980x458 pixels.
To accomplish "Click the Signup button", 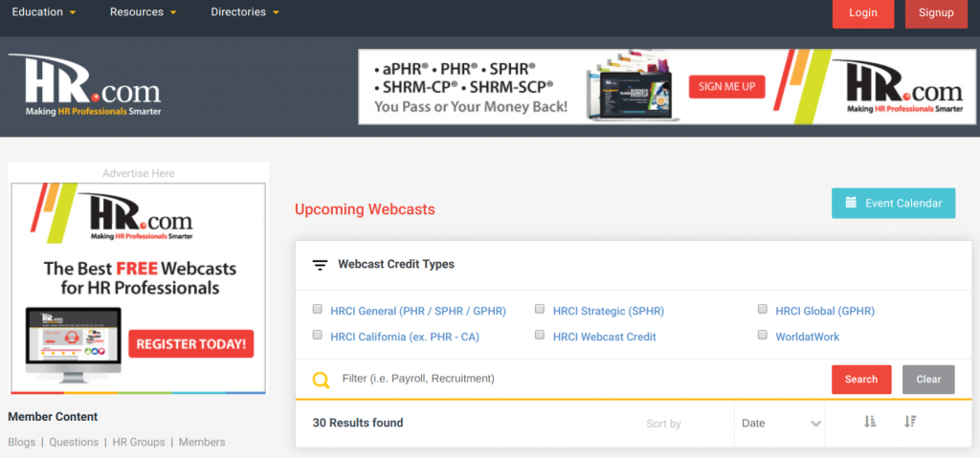I will pos(936,12).
